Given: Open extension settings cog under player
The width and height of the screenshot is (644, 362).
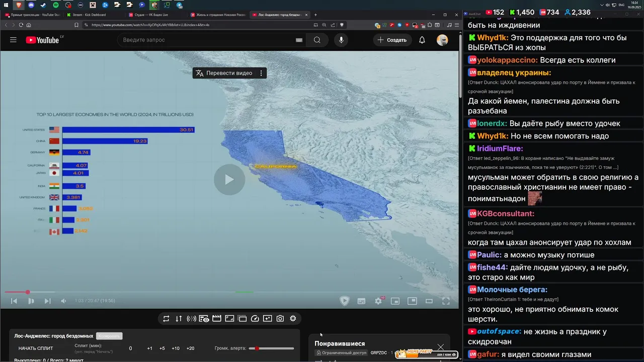Looking at the screenshot, I should tap(293, 318).
